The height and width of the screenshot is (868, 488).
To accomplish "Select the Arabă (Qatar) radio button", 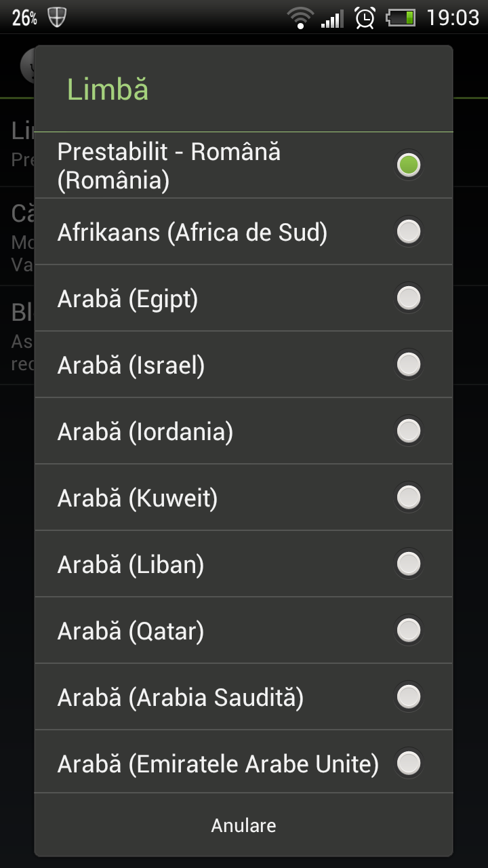I will pyautogui.click(x=409, y=631).
